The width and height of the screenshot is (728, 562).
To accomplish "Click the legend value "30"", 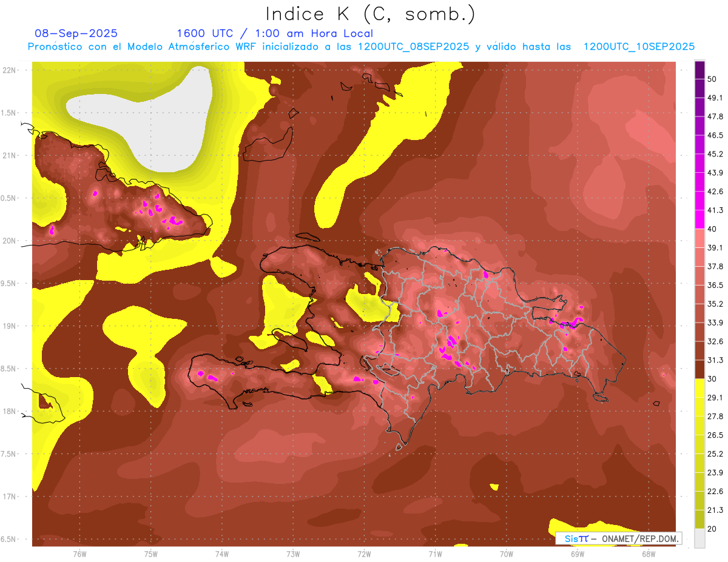I will (x=712, y=378).
